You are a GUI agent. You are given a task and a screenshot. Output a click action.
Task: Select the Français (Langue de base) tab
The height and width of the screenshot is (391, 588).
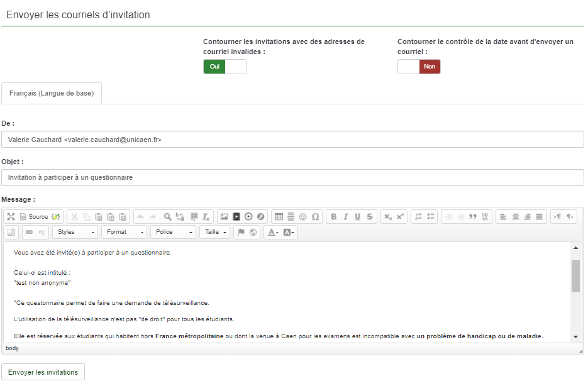pyautogui.click(x=52, y=93)
